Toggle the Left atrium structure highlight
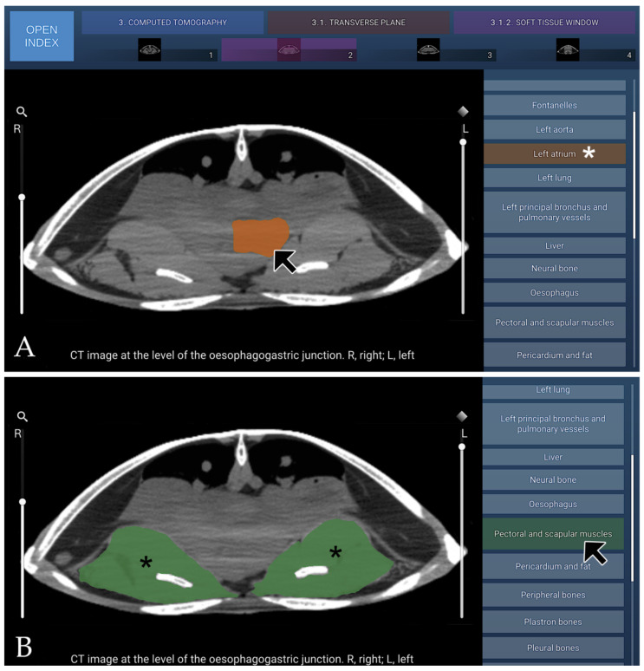This screenshot has width=644, height=671. [x=555, y=153]
